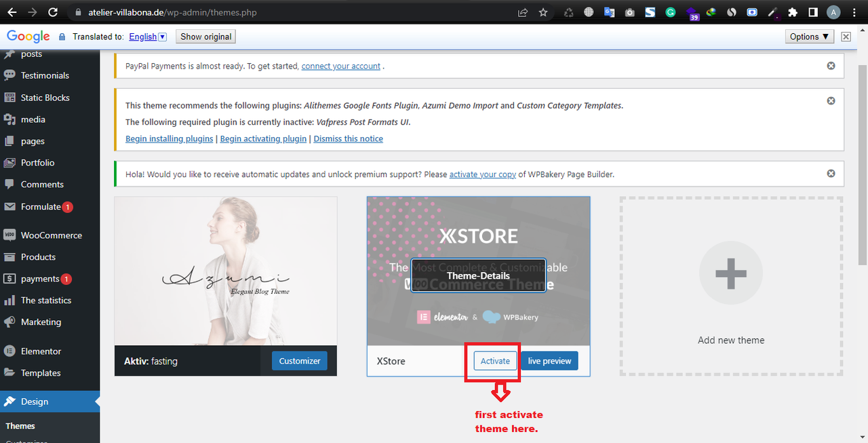Click Begin activating plugin link
This screenshot has width=868, height=443.
[x=263, y=138]
